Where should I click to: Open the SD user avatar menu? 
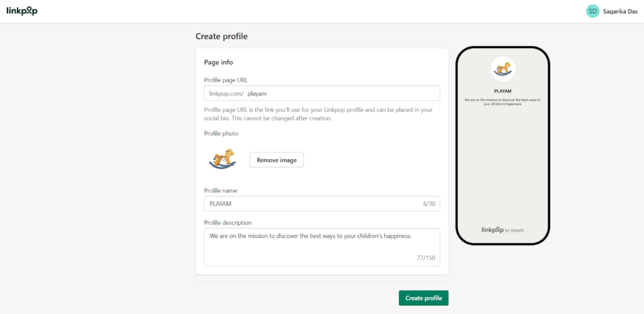[592, 11]
